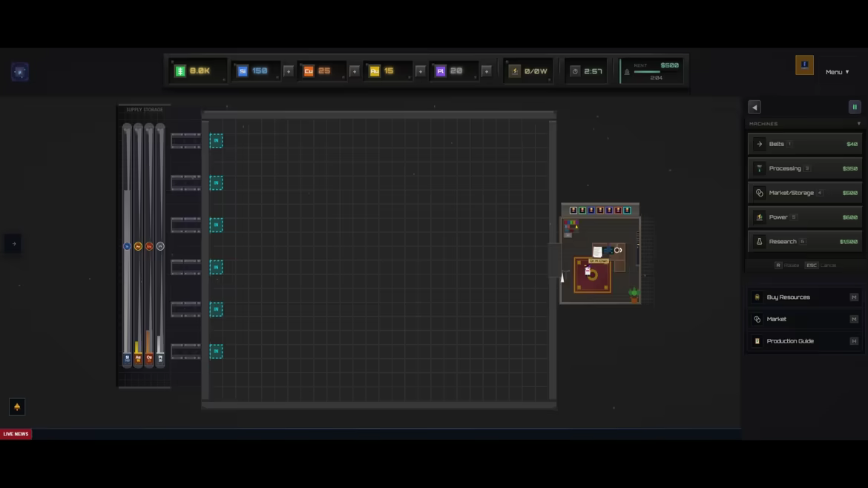
Task: Click the game logo icon at top left
Action: click(x=20, y=72)
